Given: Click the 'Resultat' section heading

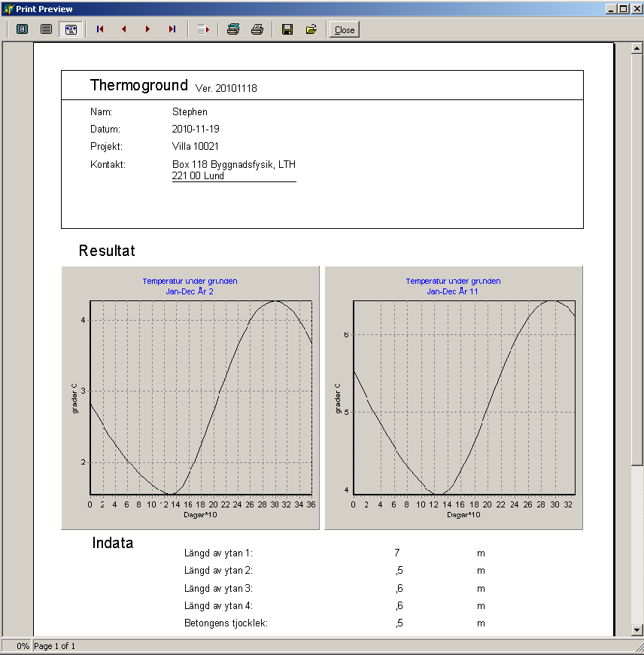Looking at the screenshot, I should [x=107, y=251].
